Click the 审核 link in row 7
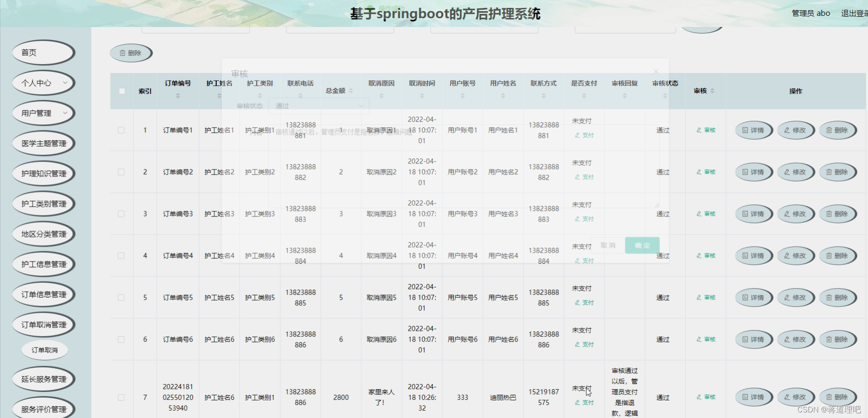 706,397
